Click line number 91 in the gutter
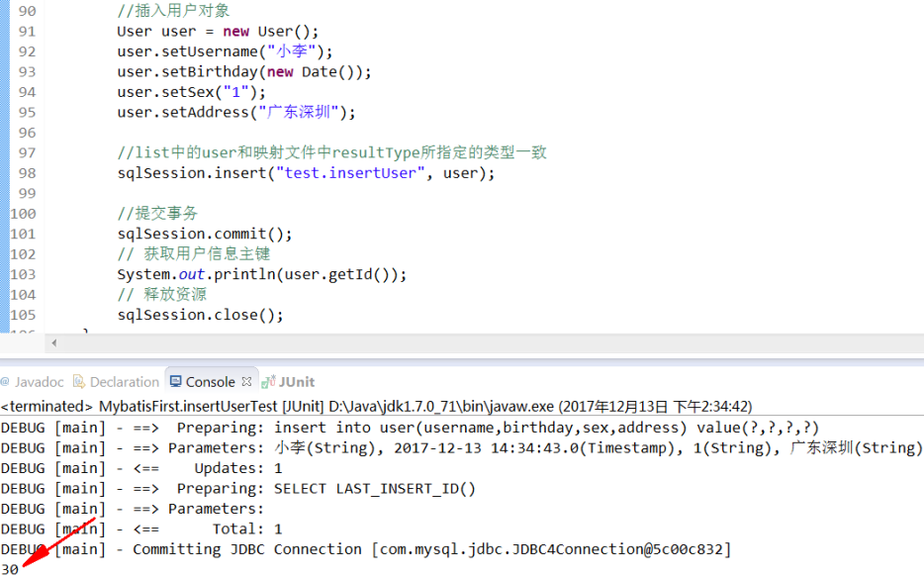Viewport: 924px width, 578px height. tap(27, 32)
